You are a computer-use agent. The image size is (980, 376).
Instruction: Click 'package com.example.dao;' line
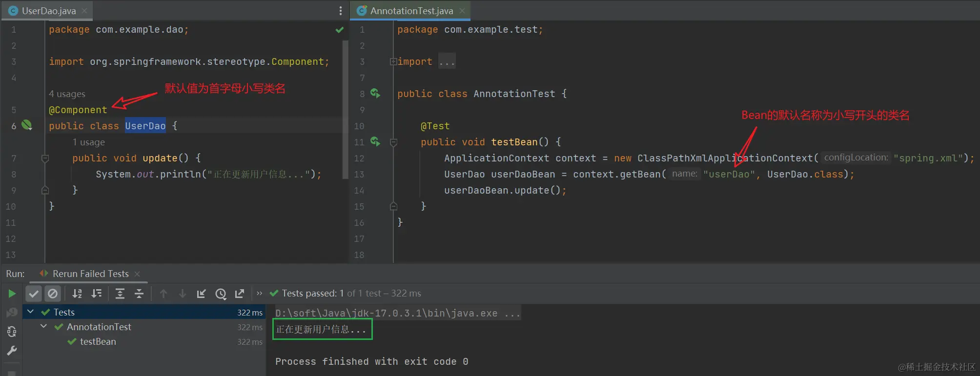[x=119, y=30]
